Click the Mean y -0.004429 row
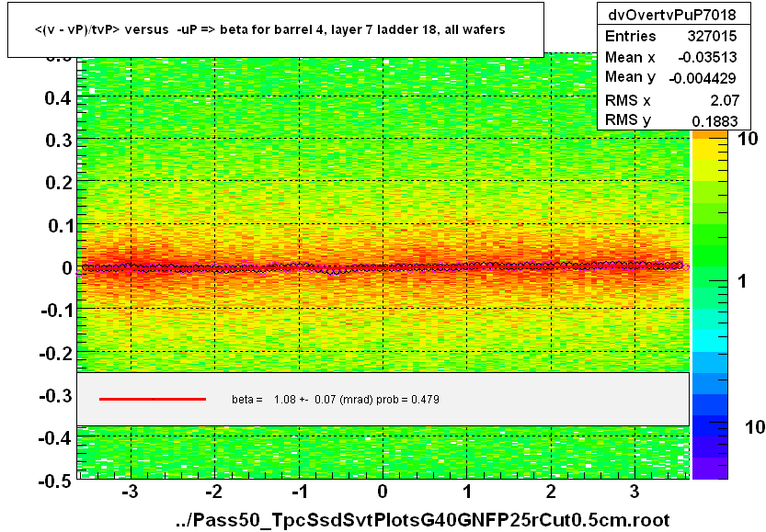This screenshot has width=766, height=532. (x=670, y=77)
